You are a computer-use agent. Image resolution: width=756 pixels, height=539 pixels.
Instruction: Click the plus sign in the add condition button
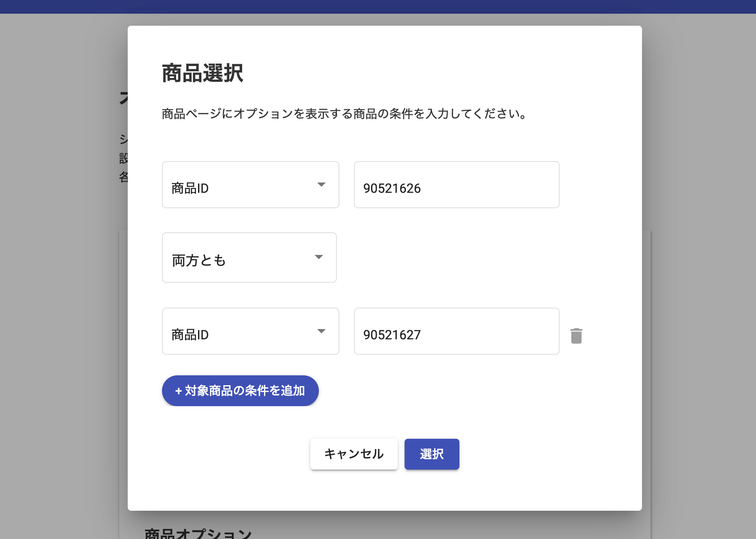point(179,391)
